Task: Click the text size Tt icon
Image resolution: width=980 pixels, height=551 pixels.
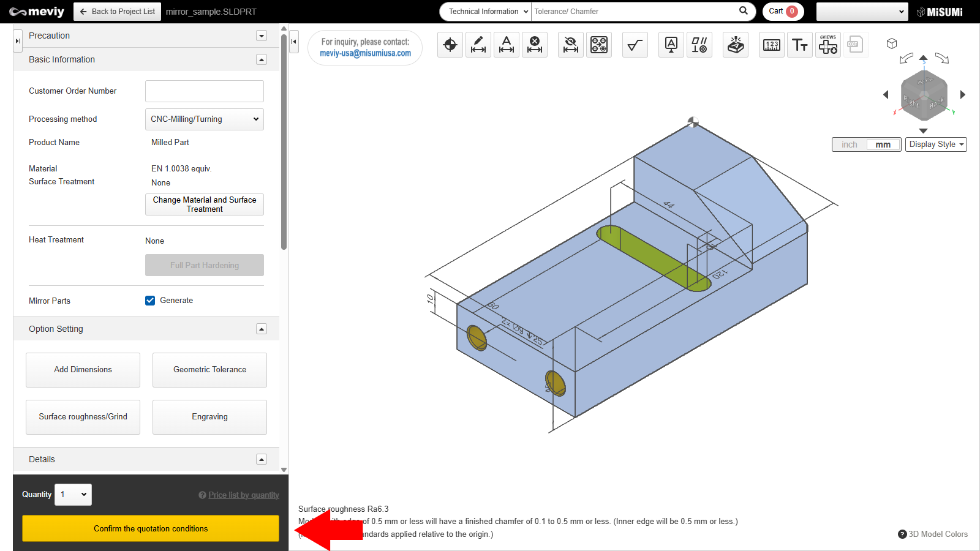Action: click(x=800, y=45)
